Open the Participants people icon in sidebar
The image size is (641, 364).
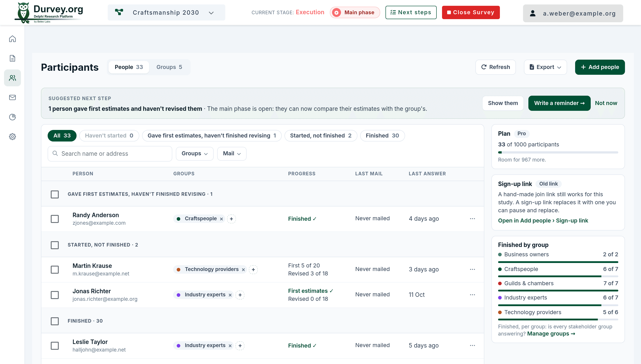[x=12, y=78]
